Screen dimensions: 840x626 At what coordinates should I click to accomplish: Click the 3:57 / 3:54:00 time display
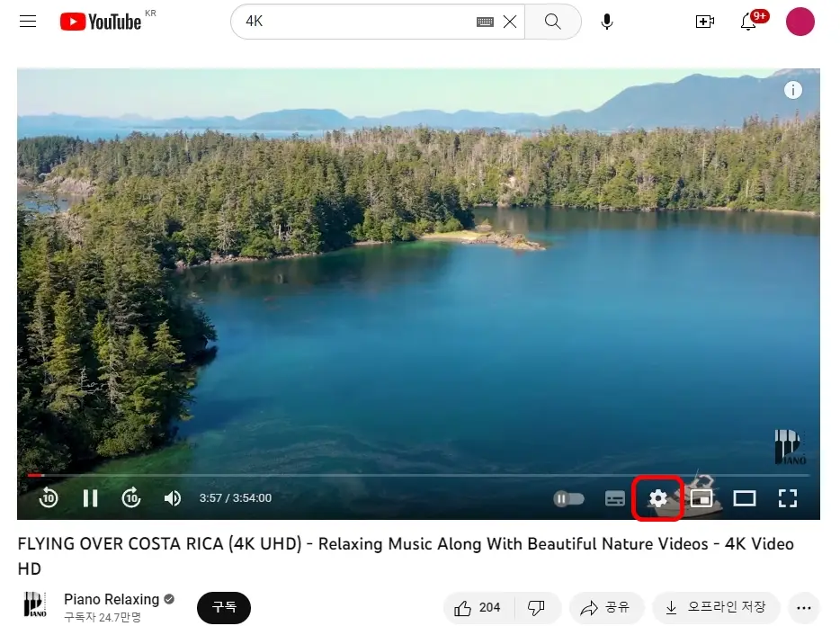coord(235,498)
